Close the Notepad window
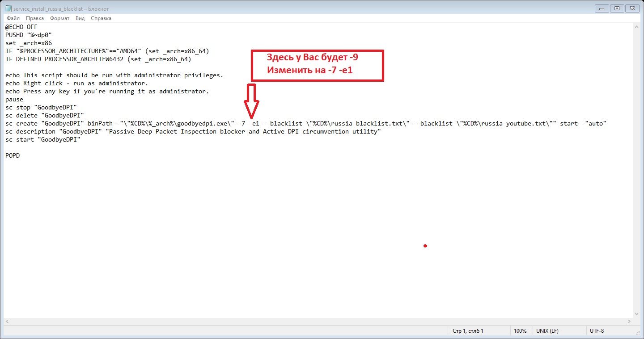Screen dimensions: 644x339 tap(632, 8)
